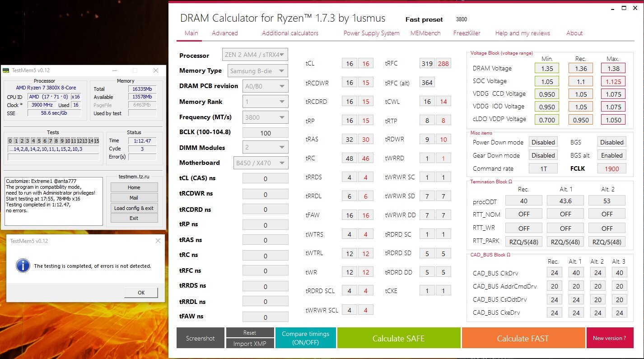
Task: Click the Screenshot button
Action: [x=201, y=338]
